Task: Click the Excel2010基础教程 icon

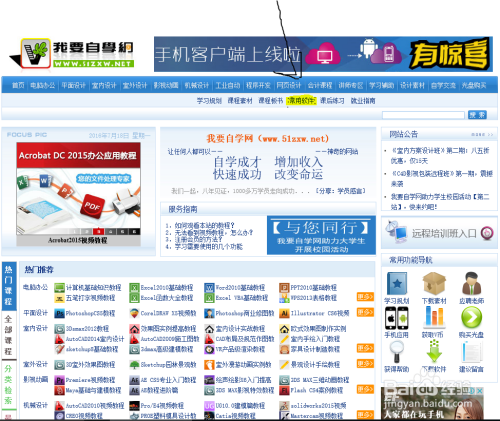Action: click(134, 288)
